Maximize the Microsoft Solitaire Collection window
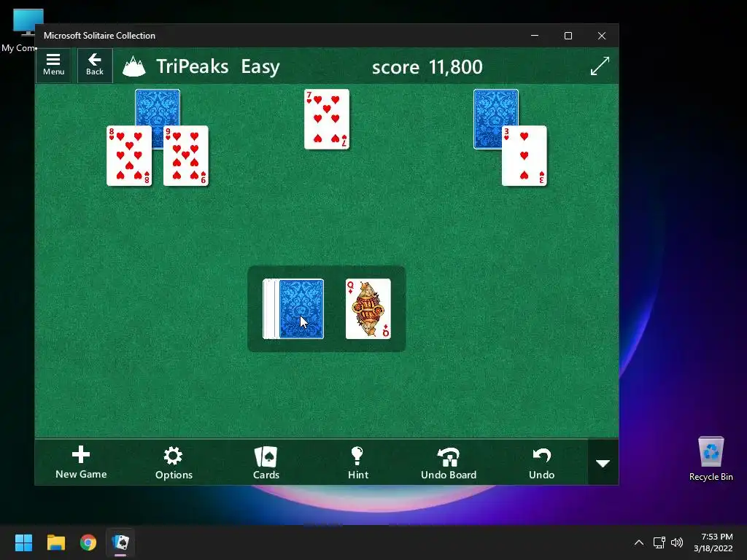Image resolution: width=747 pixels, height=560 pixels. 568,36
